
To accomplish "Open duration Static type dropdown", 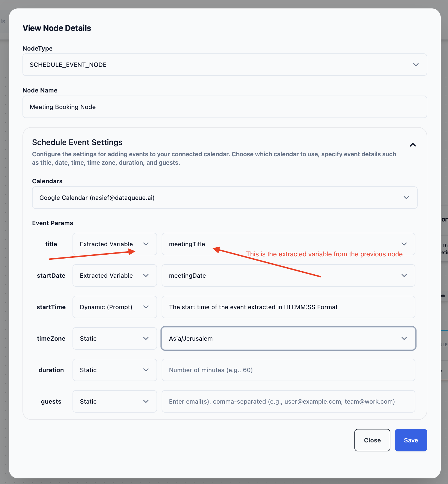I will (x=114, y=370).
